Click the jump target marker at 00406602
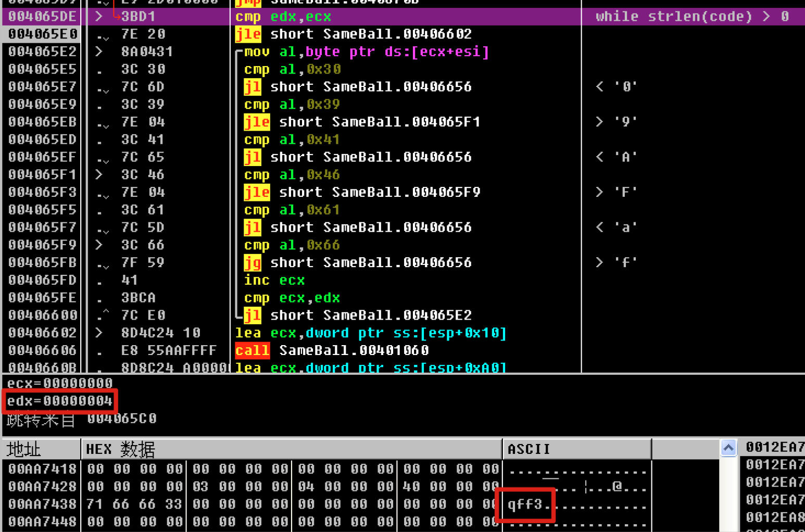 tap(99, 333)
